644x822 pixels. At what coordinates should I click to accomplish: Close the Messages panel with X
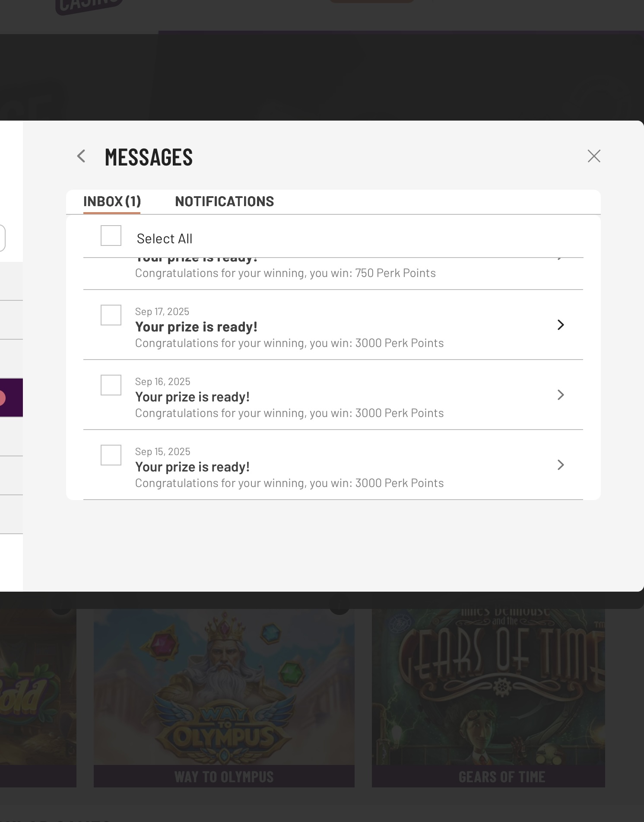[x=594, y=156]
